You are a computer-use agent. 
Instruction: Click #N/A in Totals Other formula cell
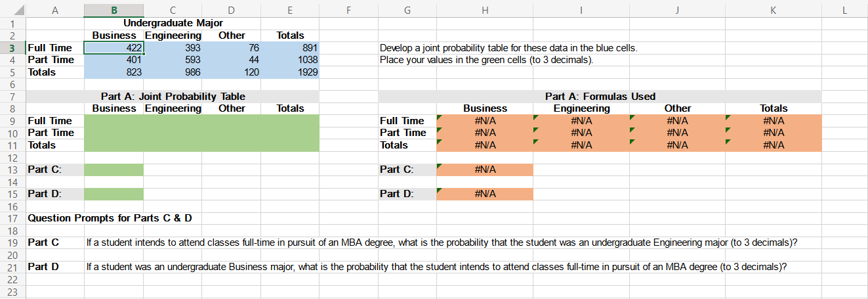[x=677, y=145]
